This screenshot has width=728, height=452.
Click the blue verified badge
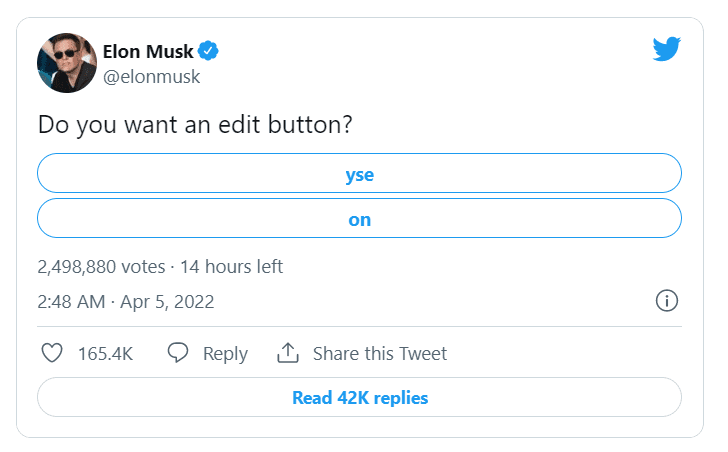[208, 51]
